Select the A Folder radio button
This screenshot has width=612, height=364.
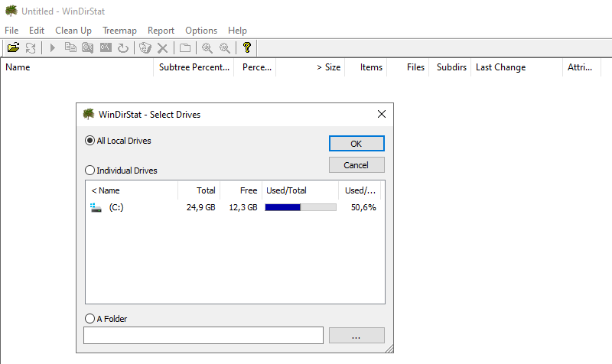[x=90, y=319]
